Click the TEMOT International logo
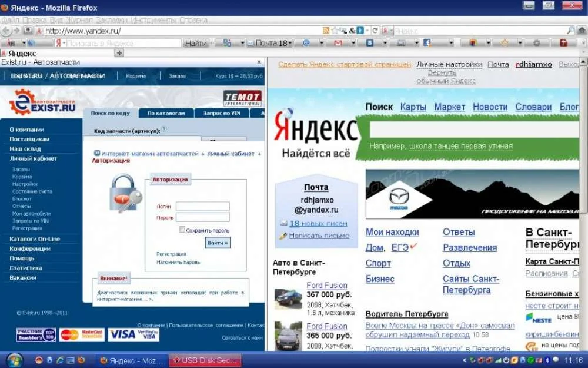 [x=242, y=98]
